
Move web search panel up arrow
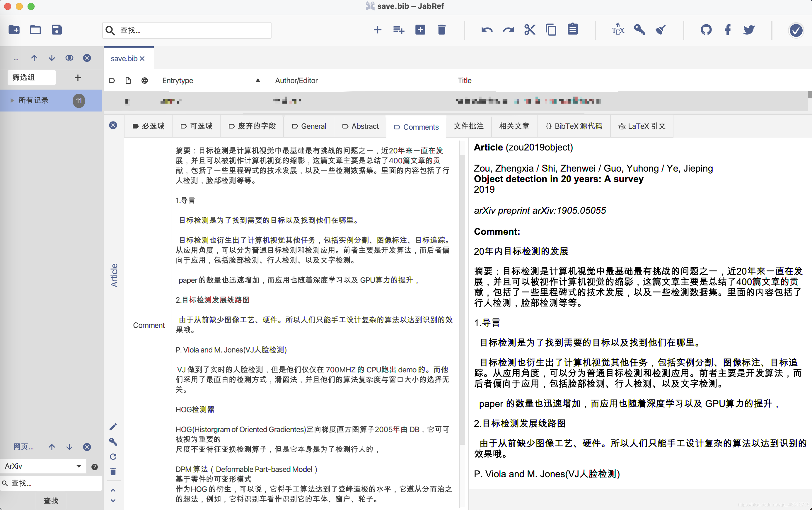pos(52,447)
